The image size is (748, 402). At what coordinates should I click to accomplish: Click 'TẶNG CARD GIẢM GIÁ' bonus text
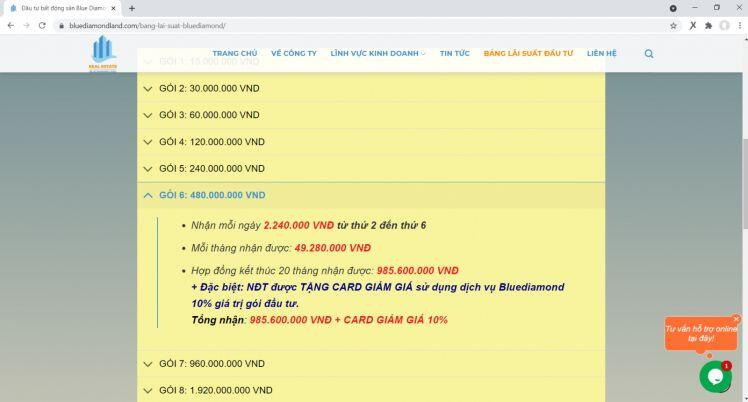coord(356,287)
